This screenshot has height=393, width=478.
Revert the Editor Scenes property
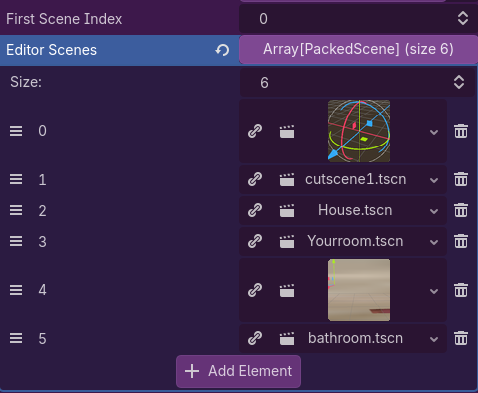pyautogui.click(x=222, y=50)
